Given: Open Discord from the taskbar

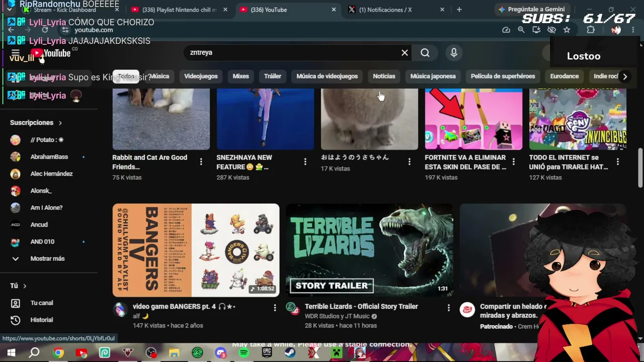Looking at the screenshot, I should 220,353.
